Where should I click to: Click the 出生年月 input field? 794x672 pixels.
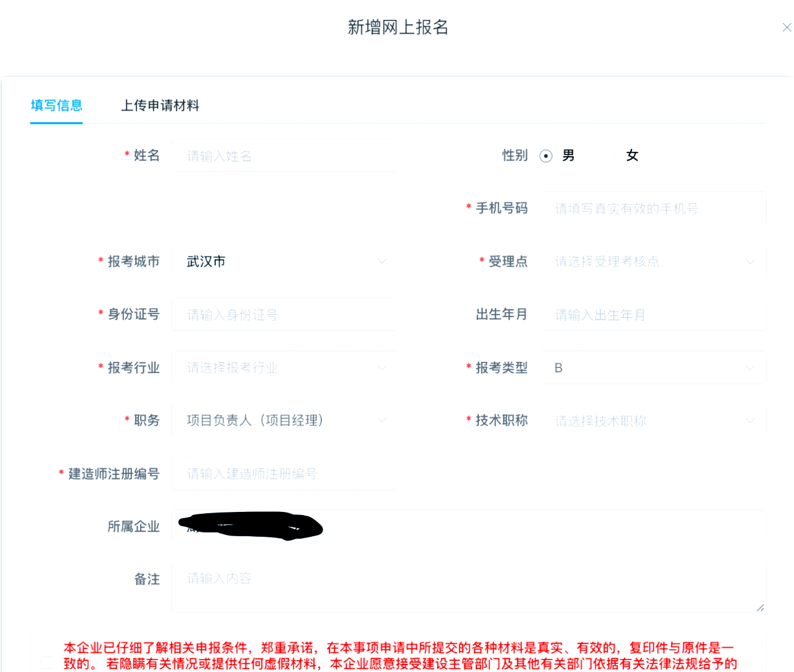655,315
